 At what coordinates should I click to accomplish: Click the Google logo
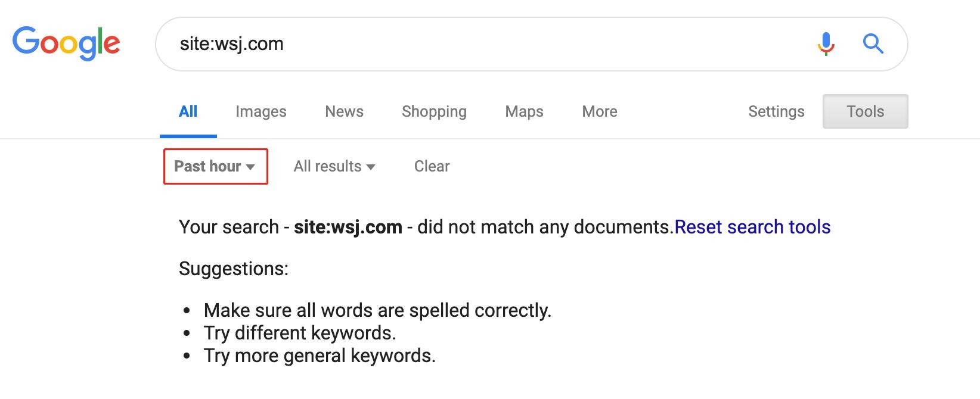[x=66, y=43]
